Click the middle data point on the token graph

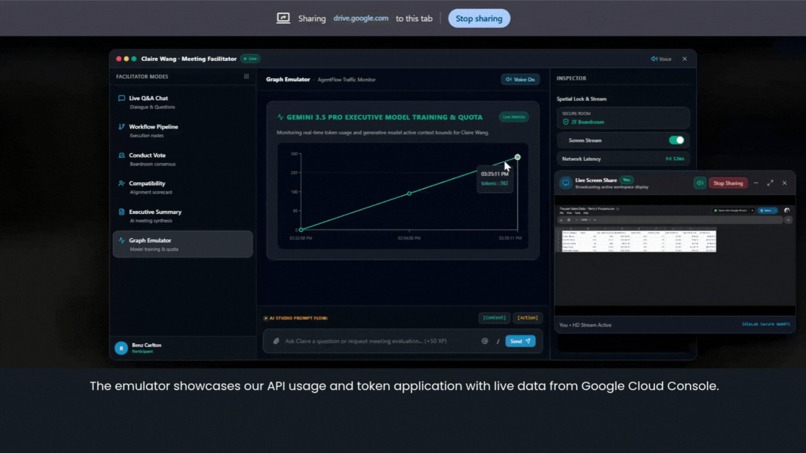[409, 193]
